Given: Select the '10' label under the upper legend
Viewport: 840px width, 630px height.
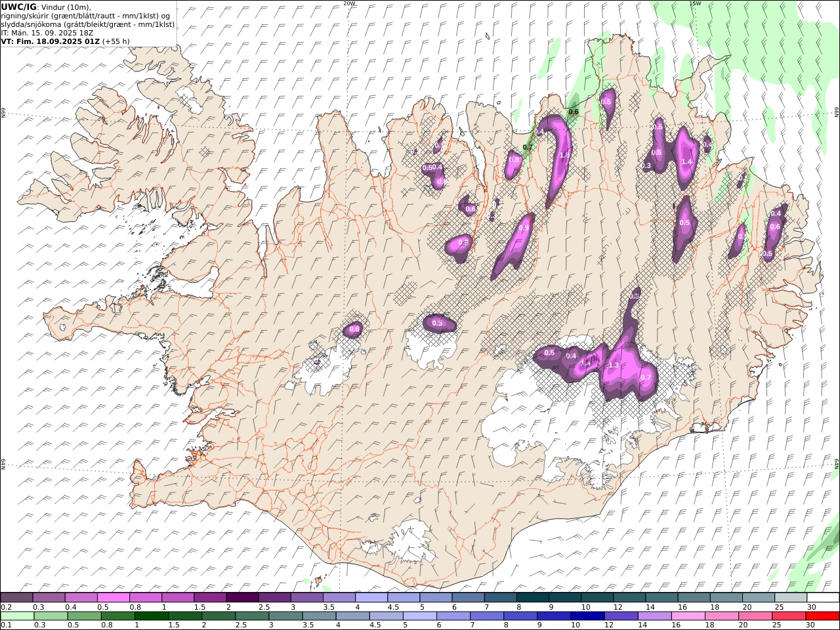Looking at the screenshot, I should pos(585,607).
